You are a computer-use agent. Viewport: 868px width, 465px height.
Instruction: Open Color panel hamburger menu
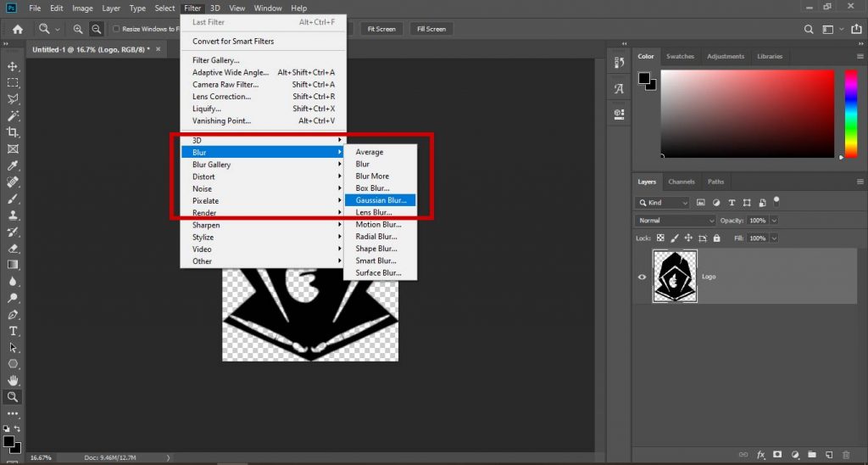[x=860, y=57]
